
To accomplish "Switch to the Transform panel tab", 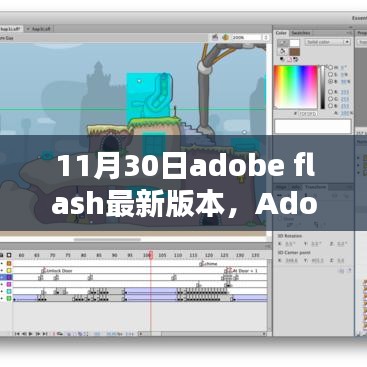I will pos(315,187).
